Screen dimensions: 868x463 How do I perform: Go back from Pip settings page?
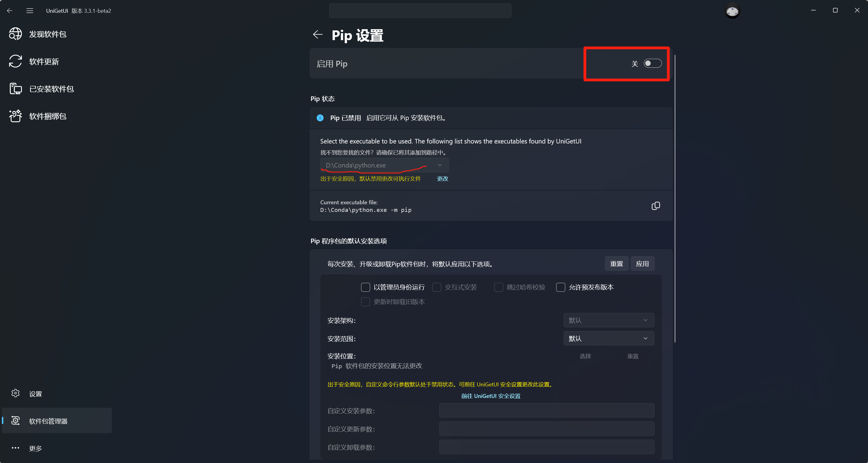[318, 34]
